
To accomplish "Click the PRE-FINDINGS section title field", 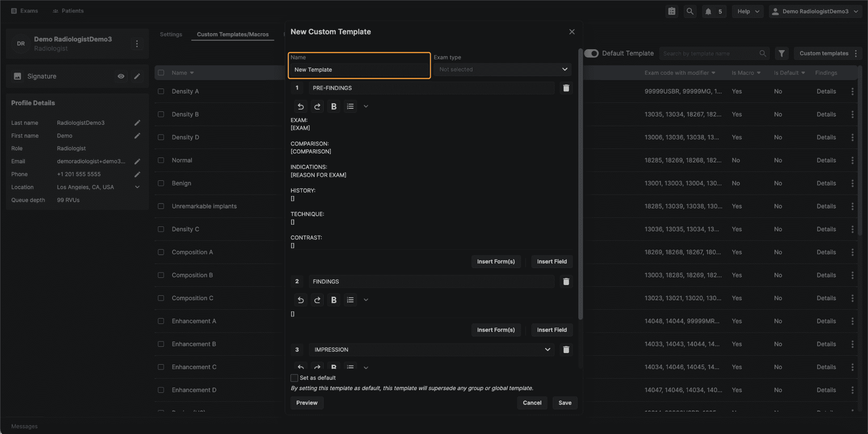I will [x=431, y=88].
